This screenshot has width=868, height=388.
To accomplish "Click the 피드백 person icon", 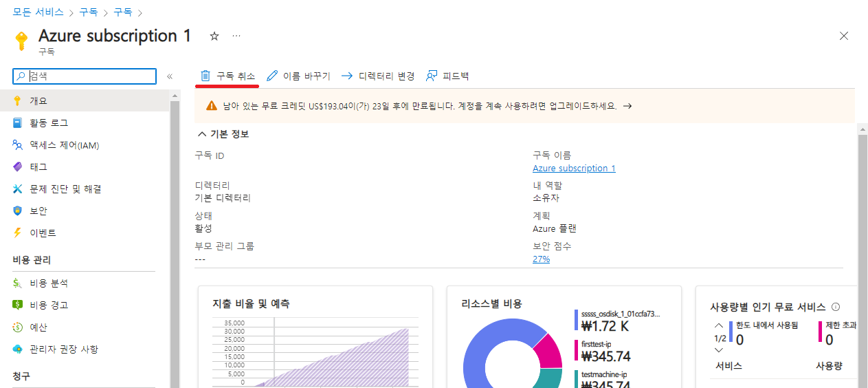I will click(x=432, y=76).
